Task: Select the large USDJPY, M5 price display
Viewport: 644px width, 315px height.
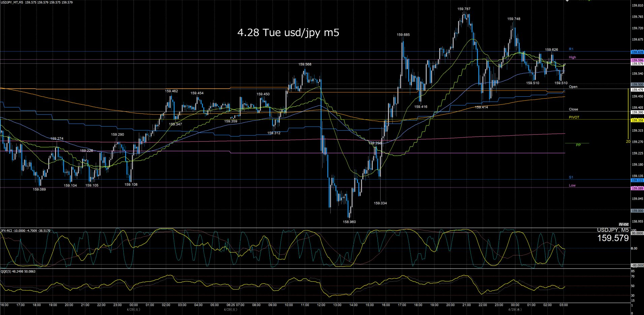Action: [613, 235]
